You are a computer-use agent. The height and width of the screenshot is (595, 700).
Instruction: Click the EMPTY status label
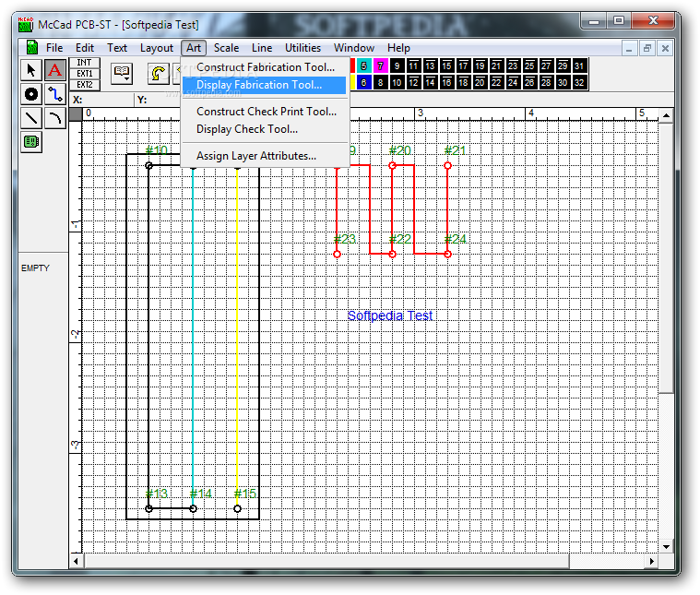coord(35,268)
